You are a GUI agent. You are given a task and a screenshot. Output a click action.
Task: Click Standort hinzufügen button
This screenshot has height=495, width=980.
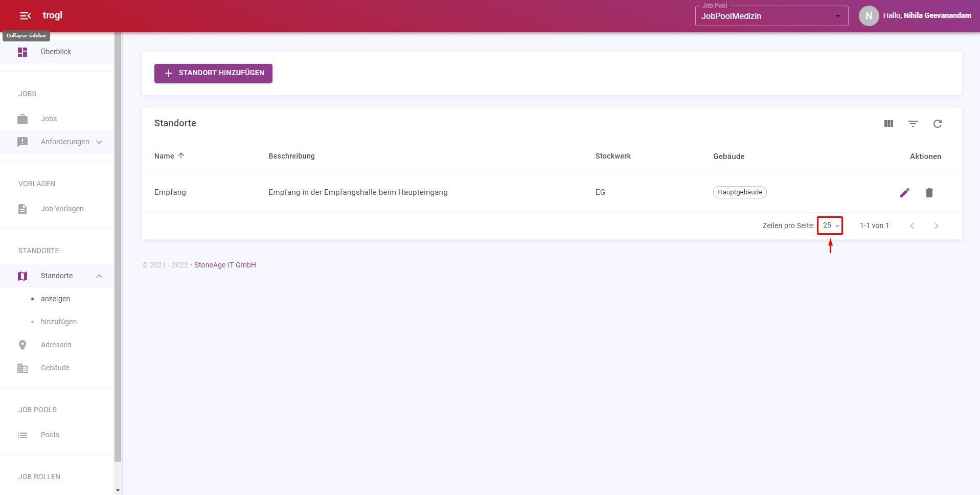[x=213, y=73]
